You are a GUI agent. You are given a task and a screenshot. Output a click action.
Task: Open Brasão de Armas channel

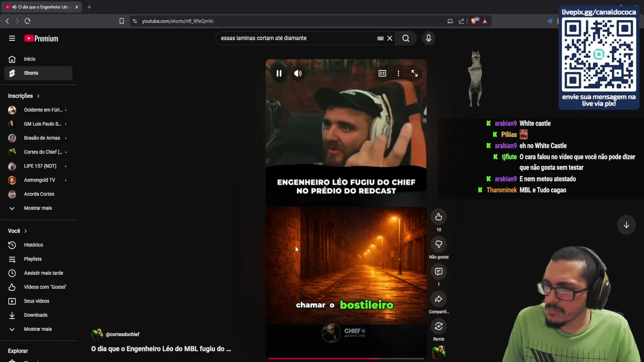click(39, 138)
